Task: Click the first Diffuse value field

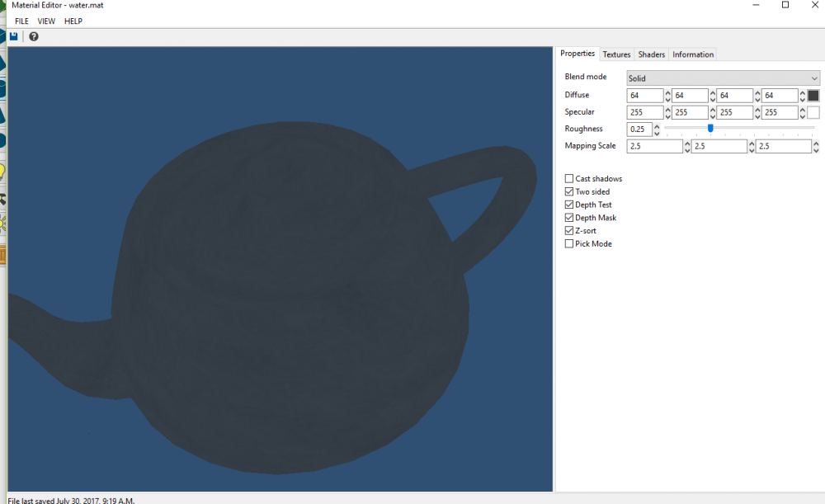Action: point(646,95)
